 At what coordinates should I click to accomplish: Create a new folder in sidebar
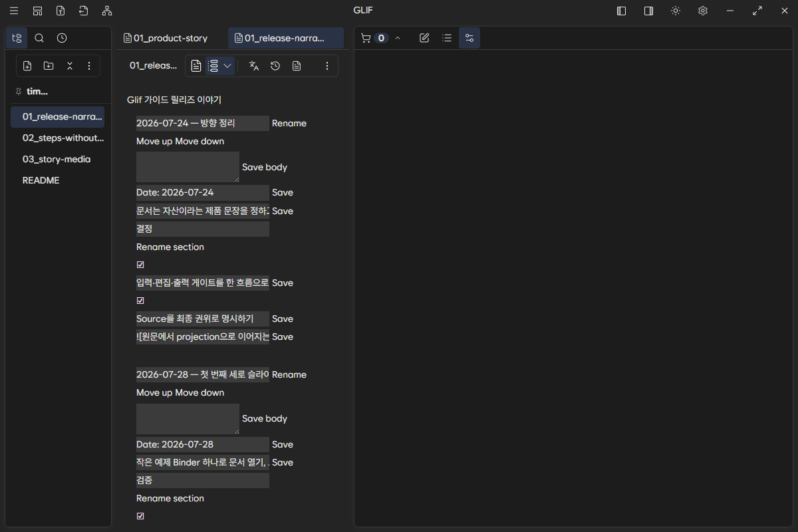pos(49,66)
